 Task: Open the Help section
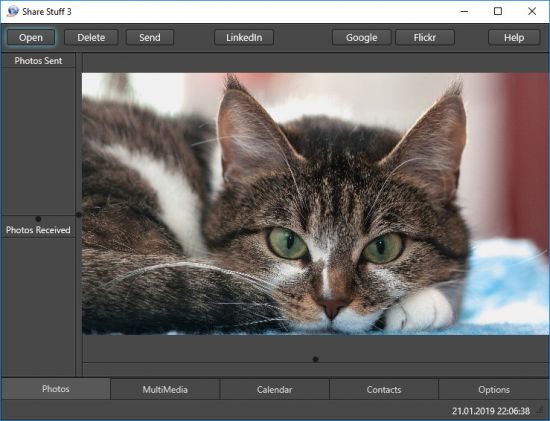coord(514,38)
